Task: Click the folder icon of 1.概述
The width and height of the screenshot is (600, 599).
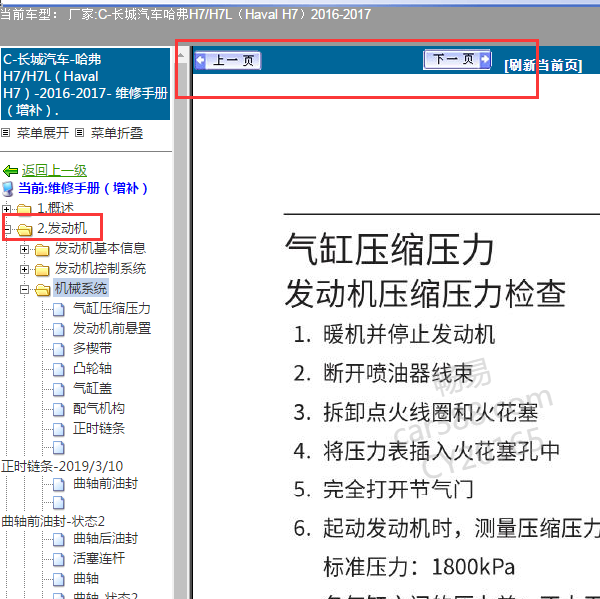Action: [24, 209]
